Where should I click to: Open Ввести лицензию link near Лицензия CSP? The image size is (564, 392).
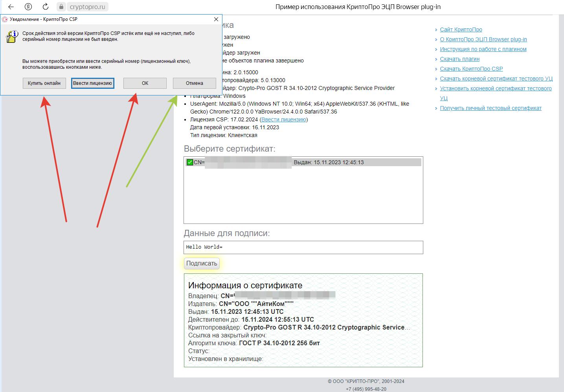tap(283, 119)
